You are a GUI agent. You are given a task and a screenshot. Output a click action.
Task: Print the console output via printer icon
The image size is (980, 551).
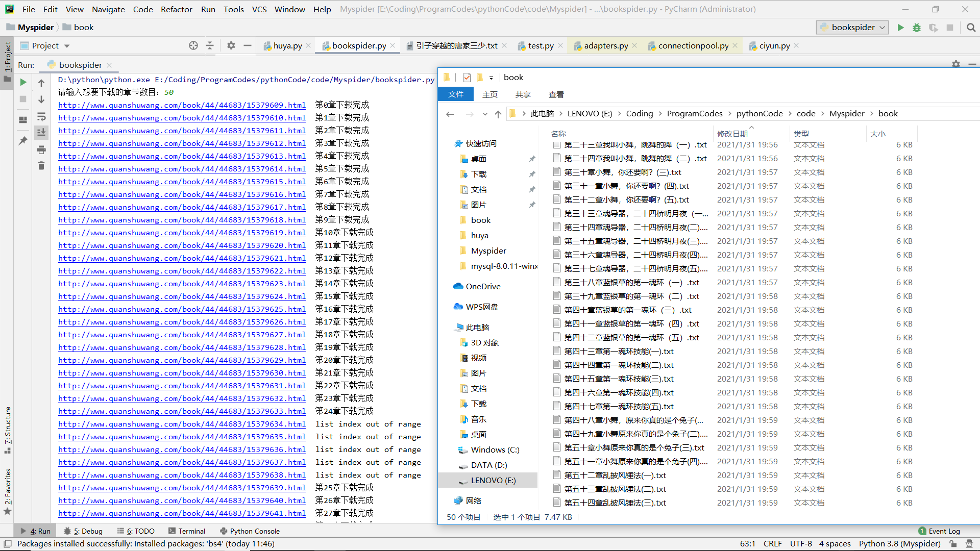41,149
